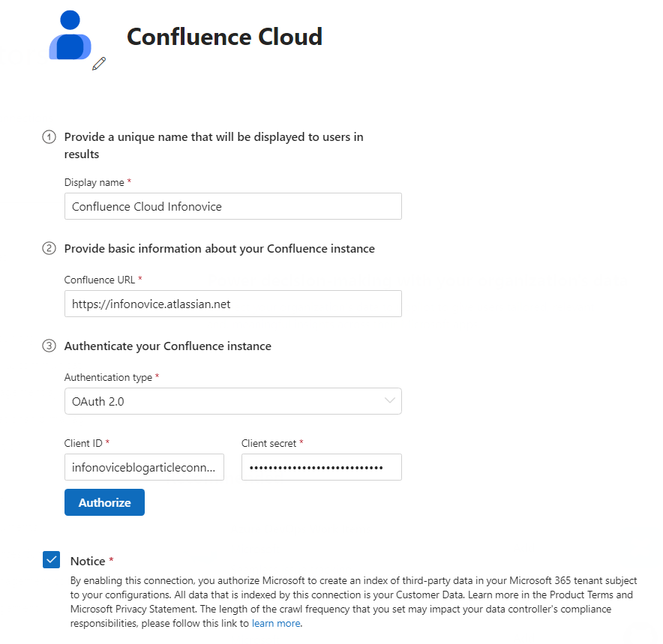The image size is (663, 644).
Task: Click the step 3 circled number icon
Action: pos(49,346)
